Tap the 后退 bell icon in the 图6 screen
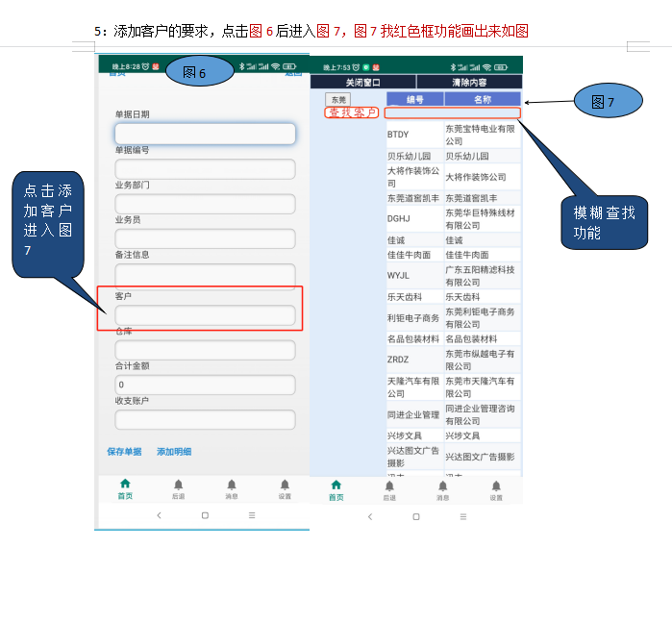The image size is (672, 622). pyautogui.click(x=178, y=485)
